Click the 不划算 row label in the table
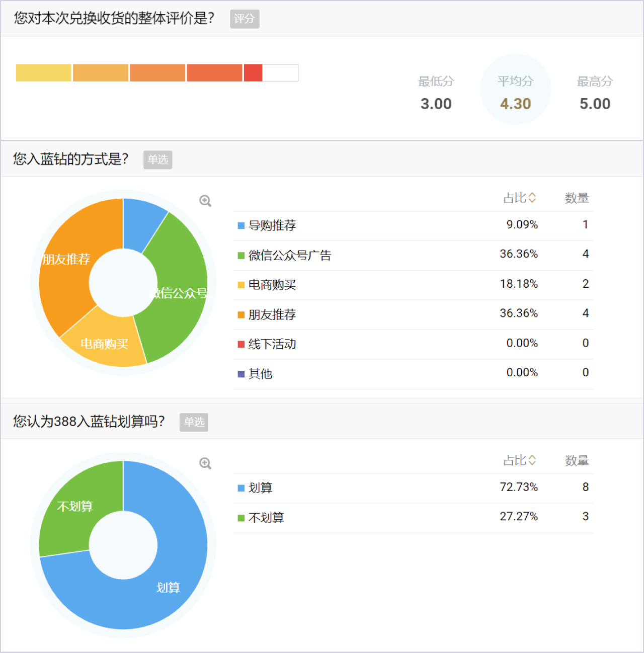This screenshot has width=644, height=653. click(266, 518)
